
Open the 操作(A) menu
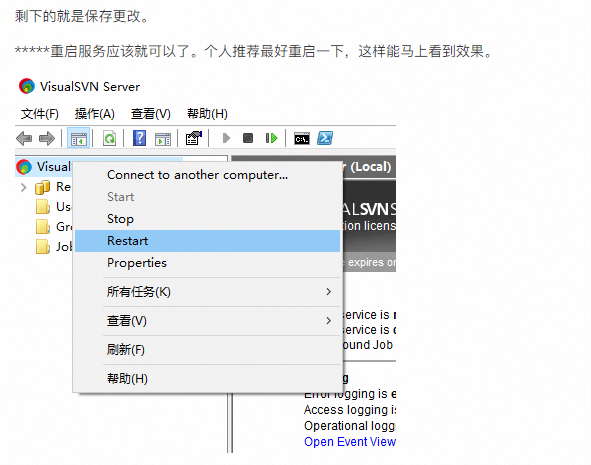[95, 114]
